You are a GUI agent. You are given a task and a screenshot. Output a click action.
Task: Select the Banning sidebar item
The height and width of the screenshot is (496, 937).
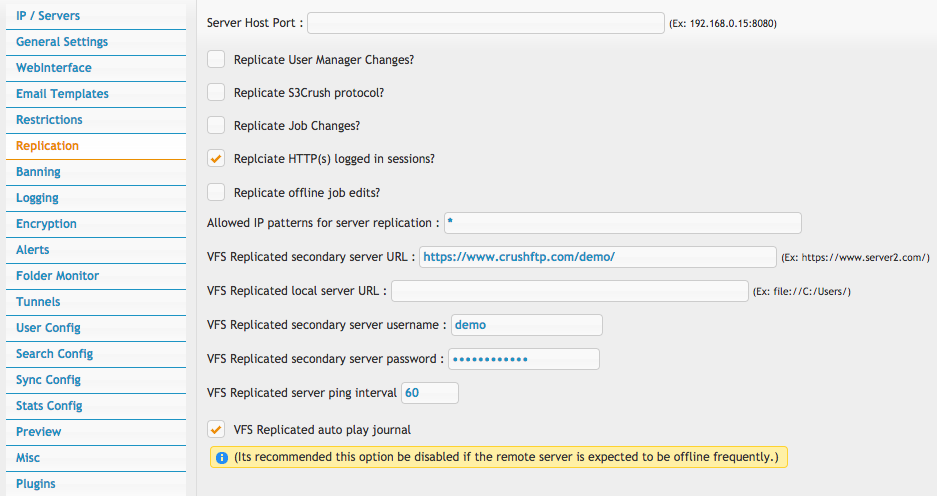[96, 172]
